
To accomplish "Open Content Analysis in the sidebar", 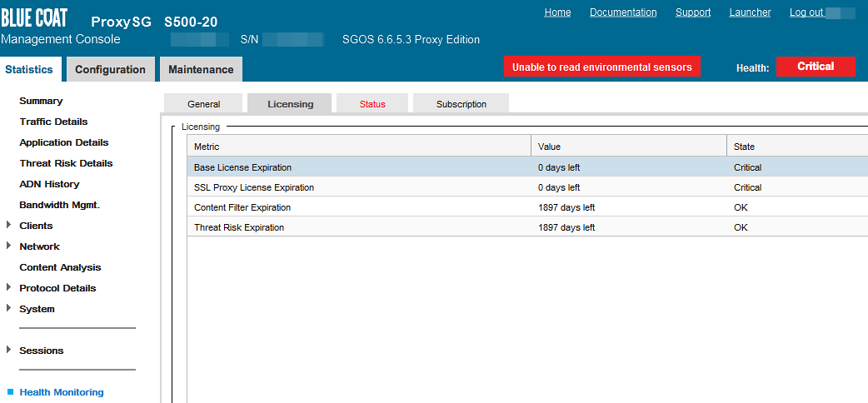I will click(60, 267).
